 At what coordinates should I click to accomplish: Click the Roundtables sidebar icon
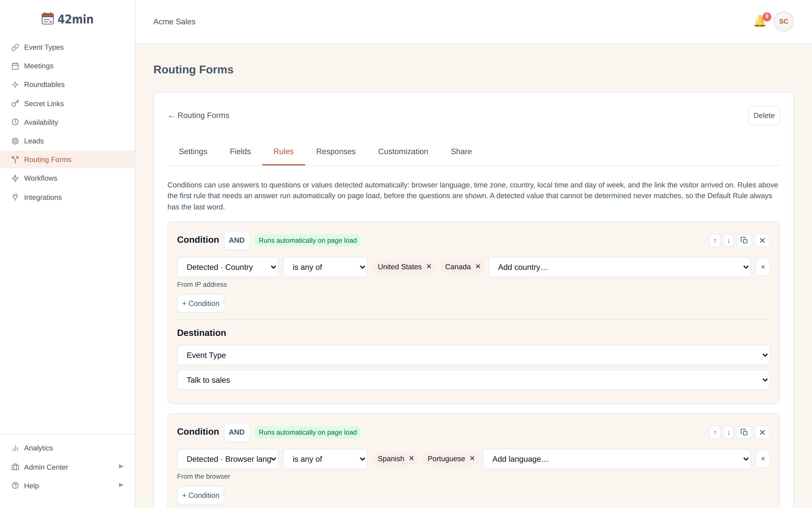(x=15, y=85)
